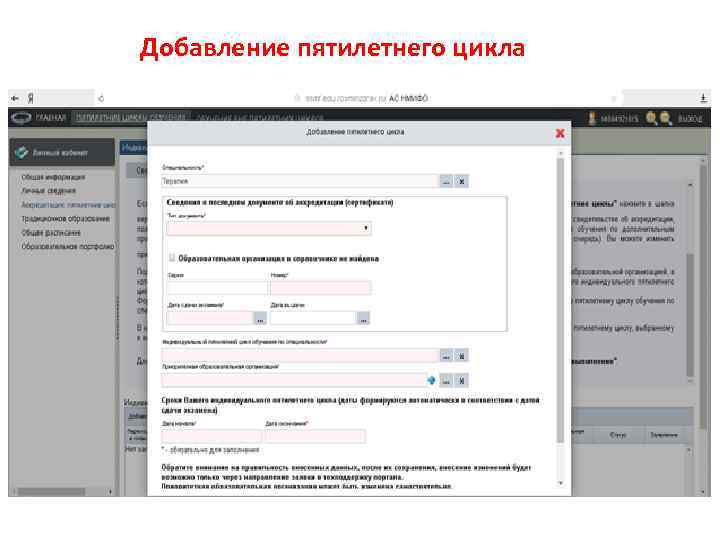Clear the Прикрепленная образовательная организация field
720x540 pixels.
461,380
